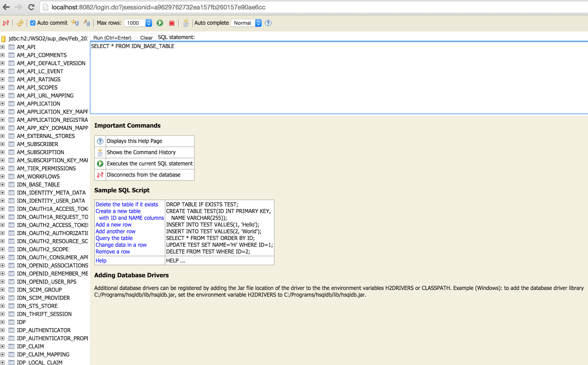Click run icon beside Executes the current SQL statement

tap(100, 164)
